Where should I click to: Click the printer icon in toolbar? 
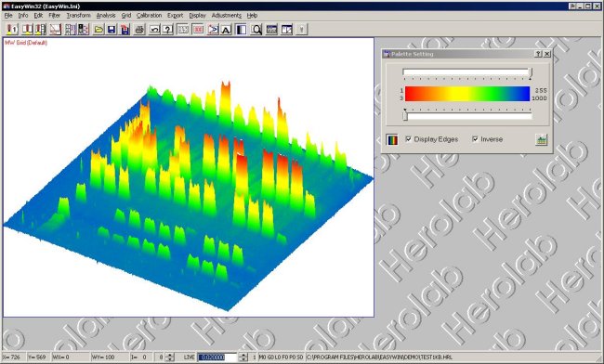click(139, 29)
